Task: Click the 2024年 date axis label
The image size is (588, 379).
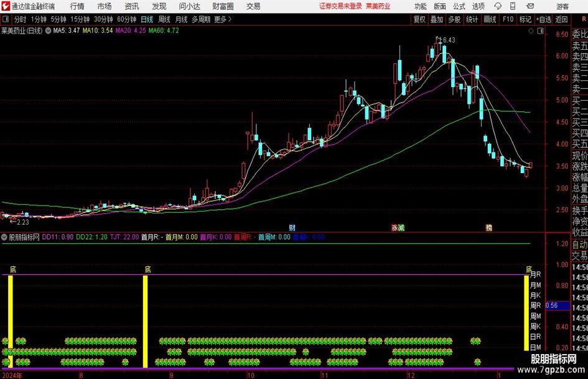Action: [12, 375]
